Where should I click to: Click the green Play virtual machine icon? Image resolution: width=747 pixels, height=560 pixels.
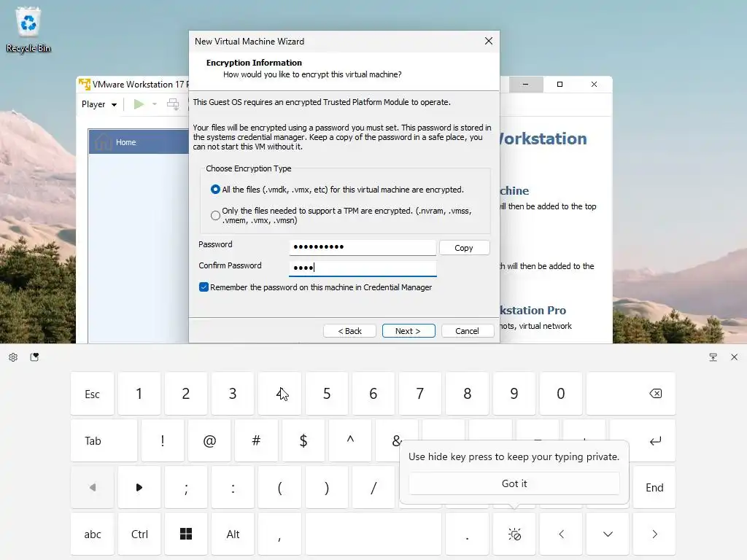(x=139, y=104)
